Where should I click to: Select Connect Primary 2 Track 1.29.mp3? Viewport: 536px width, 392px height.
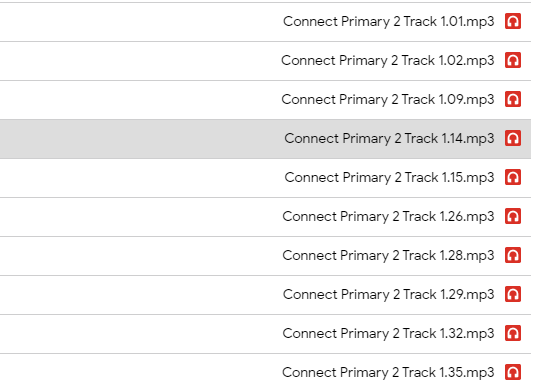point(389,295)
